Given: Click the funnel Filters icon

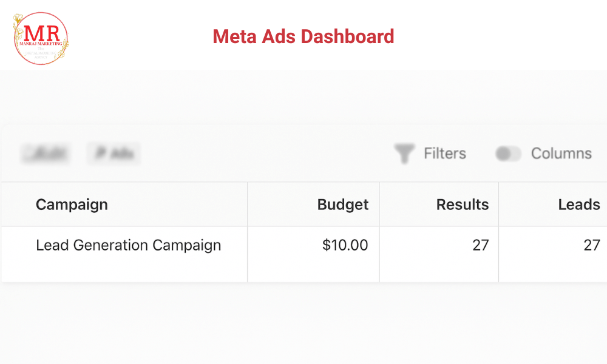Looking at the screenshot, I should point(404,153).
